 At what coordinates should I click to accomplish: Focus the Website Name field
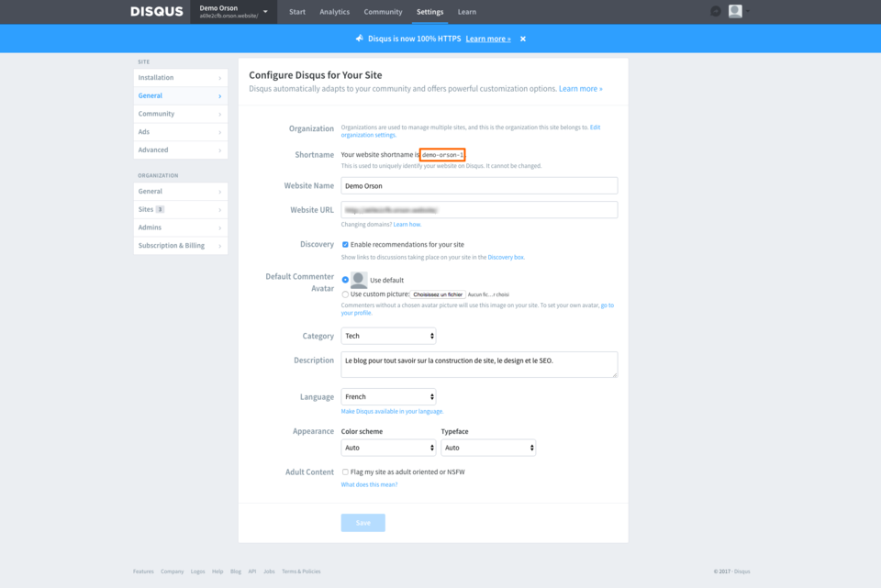point(479,186)
